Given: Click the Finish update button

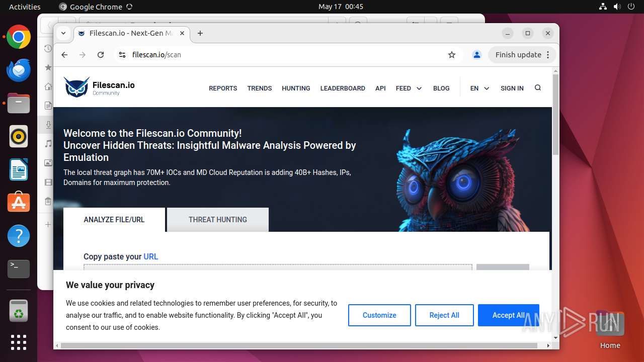Looking at the screenshot, I should click(x=522, y=55).
